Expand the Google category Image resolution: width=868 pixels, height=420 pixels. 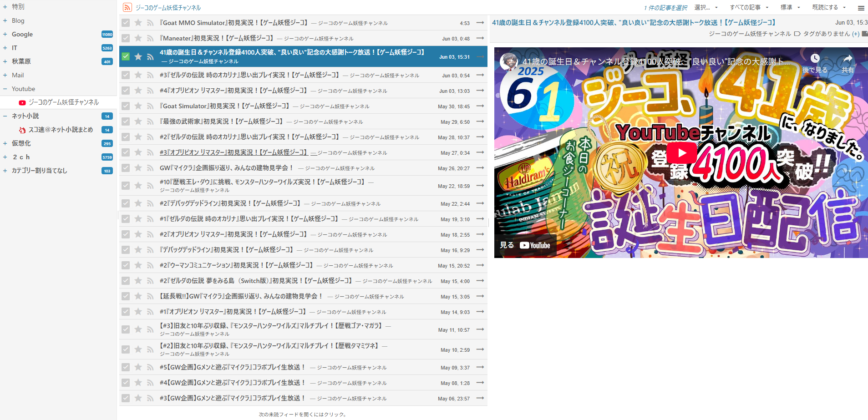(5, 34)
